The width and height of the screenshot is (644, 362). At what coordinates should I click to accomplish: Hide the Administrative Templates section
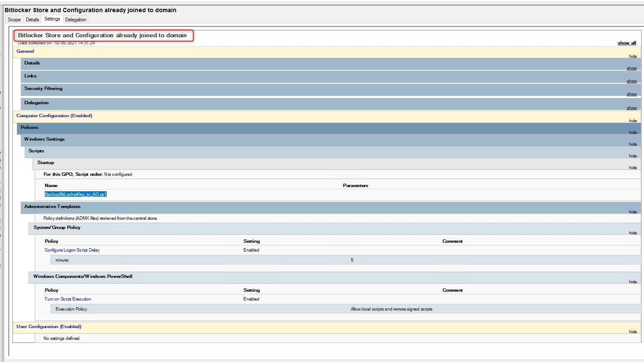(633, 212)
